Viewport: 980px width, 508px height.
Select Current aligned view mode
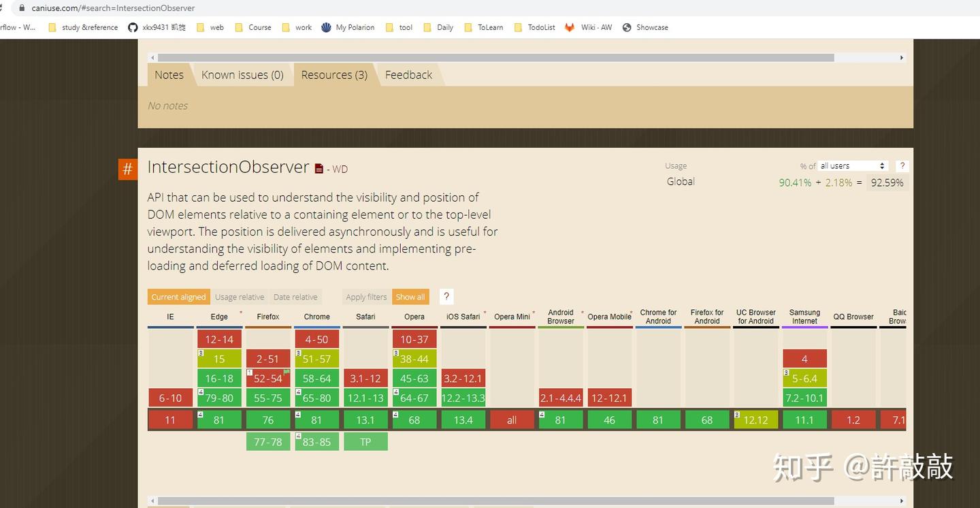tap(178, 297)
